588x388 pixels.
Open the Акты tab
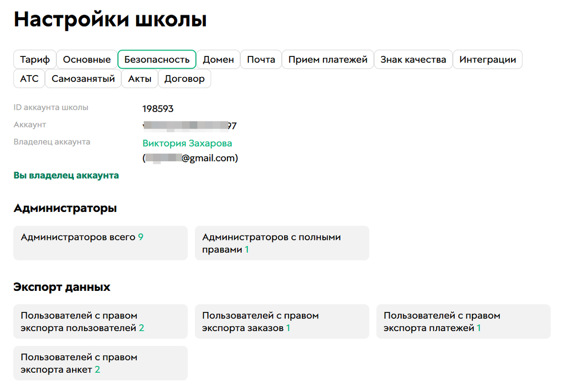coord(140,78)
